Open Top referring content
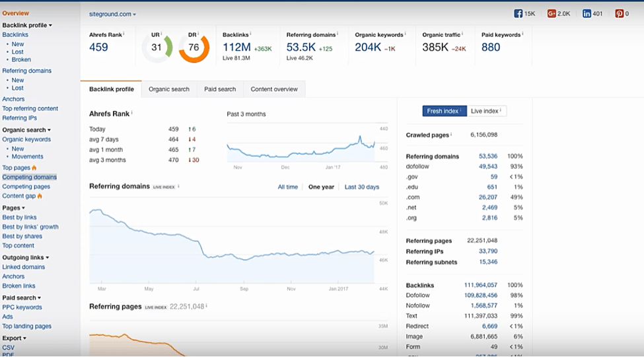644x357 pixels. pyautogui.click(x=30, y=108)
